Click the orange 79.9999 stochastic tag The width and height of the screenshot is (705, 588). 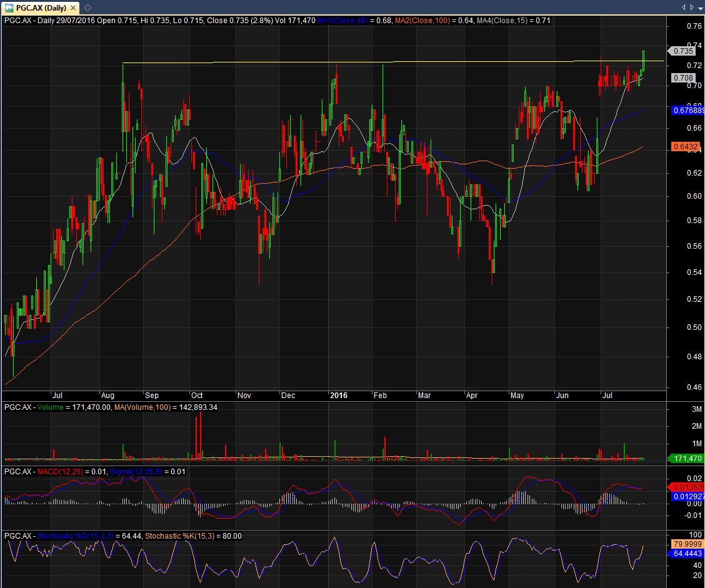tap(687, 544)
